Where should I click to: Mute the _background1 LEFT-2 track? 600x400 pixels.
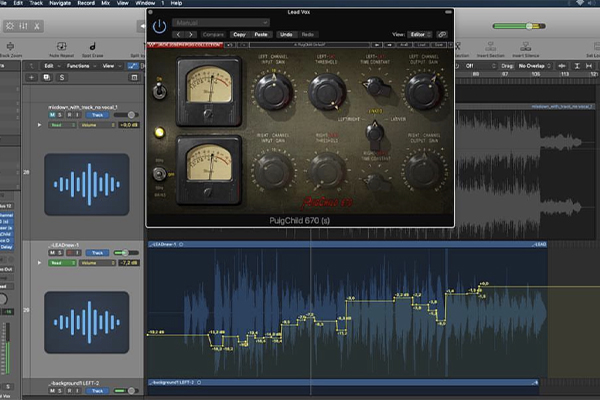click(x=52, y=391)
